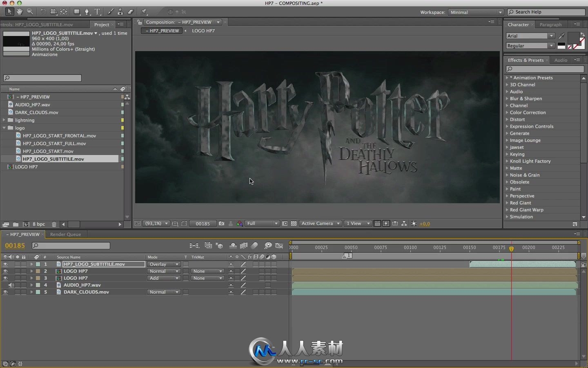Open the Graph Editor in timeline
The height and width of the screenshot is (368, 588).
[279, 245]
